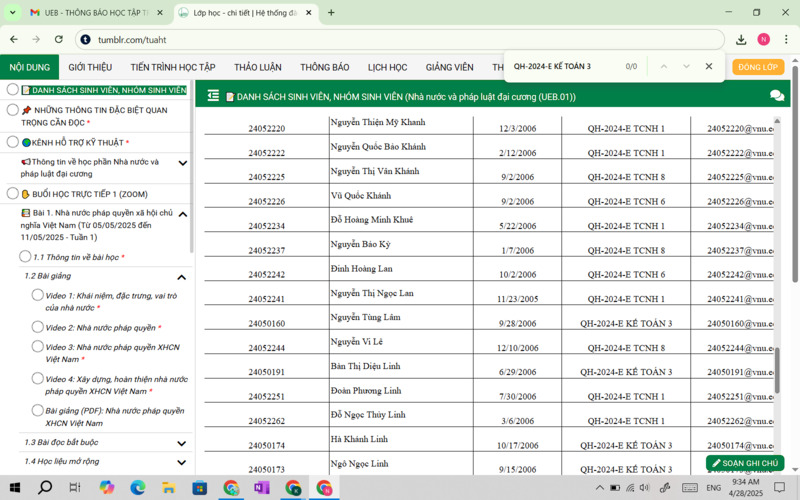The height and width of the screenshot is (500, 800).
Task: Open browser downloads icon
Action: coord(741,39)
